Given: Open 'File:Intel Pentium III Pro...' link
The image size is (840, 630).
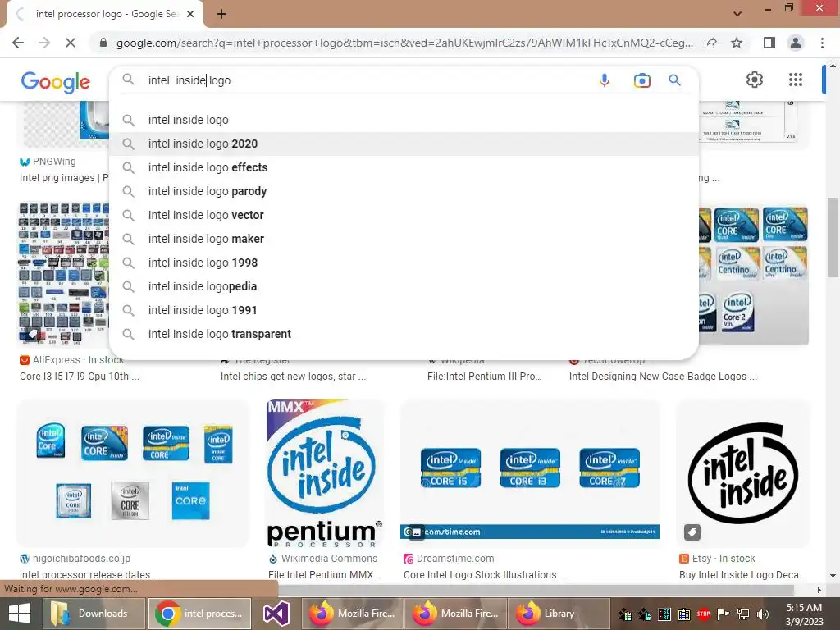Looking at the screenshot, I should coord(484,377).
